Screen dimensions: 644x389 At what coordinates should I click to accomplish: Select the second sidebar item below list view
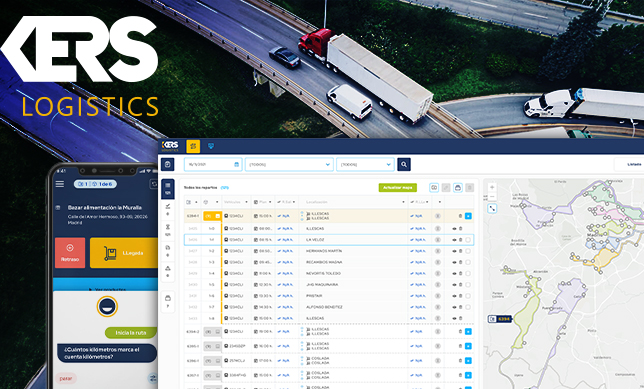coord(168,209)
